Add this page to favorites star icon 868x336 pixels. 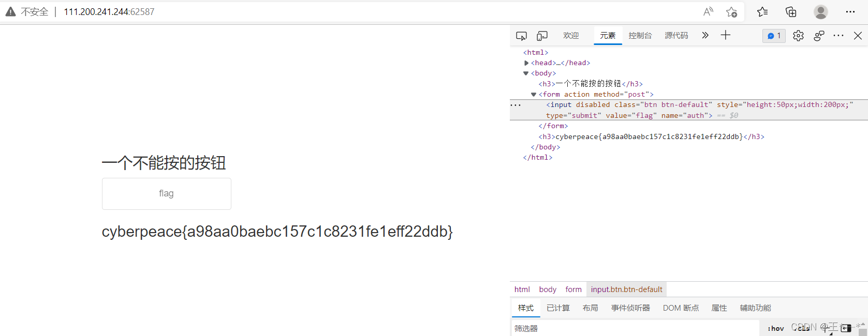tap(731, 12)
